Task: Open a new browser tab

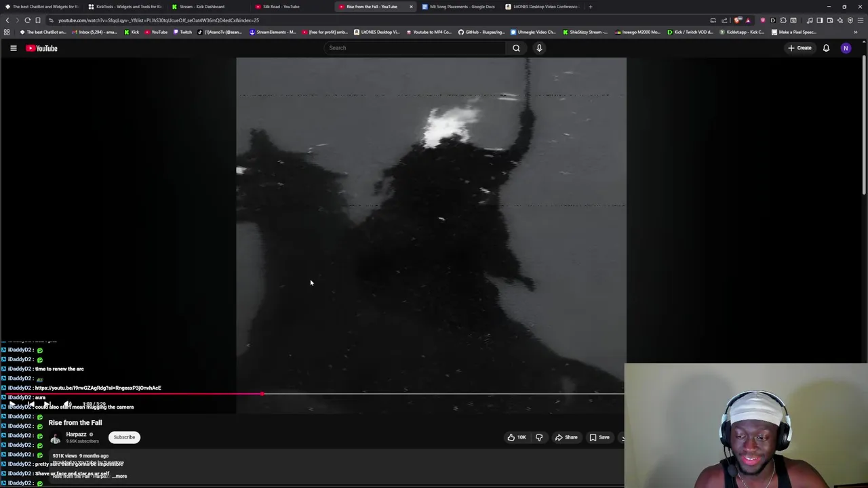Action: click(590, 7)
